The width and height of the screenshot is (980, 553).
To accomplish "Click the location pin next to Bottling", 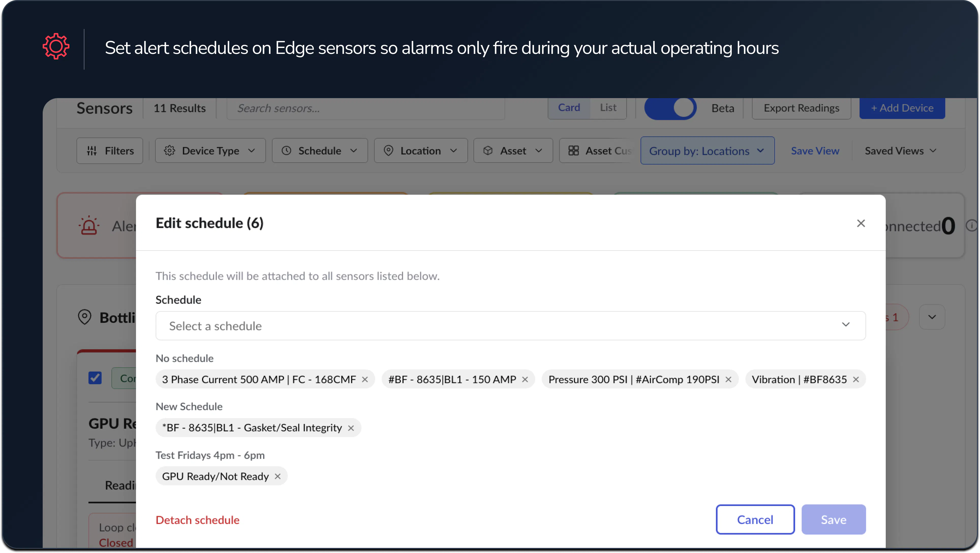I will (84, 317).
